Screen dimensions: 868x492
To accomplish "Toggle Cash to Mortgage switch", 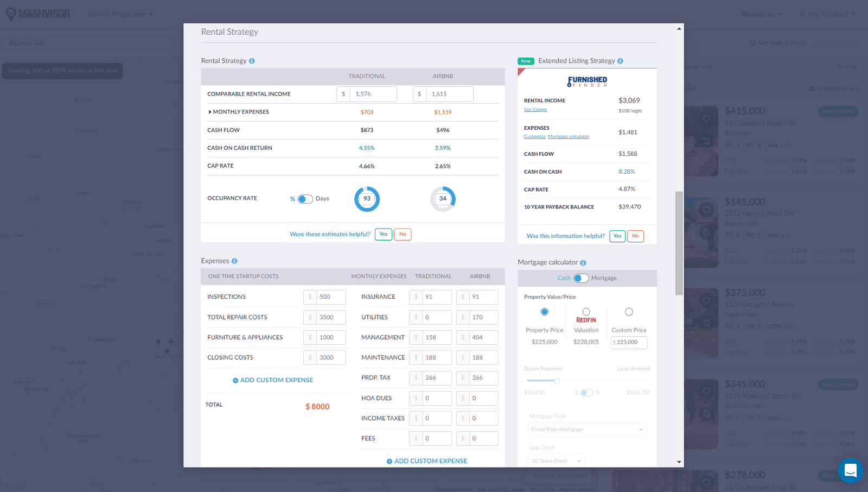I will [580, 278].
